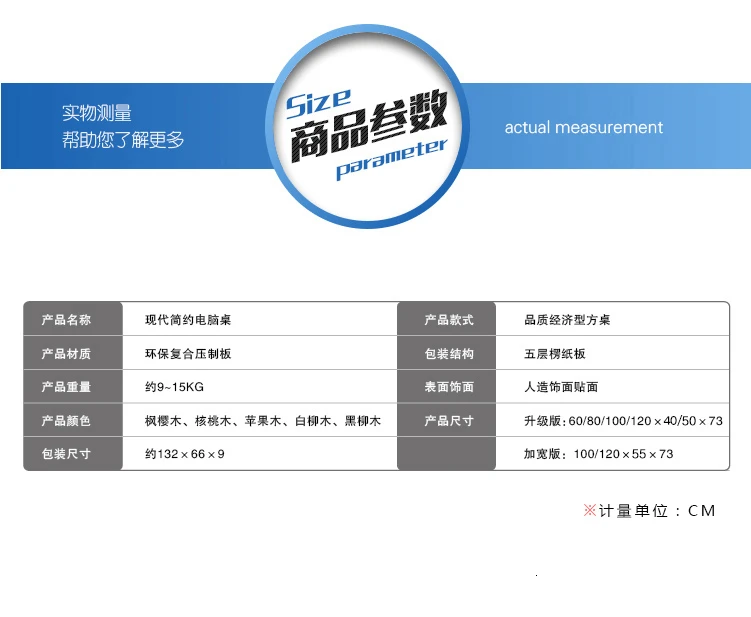Click the 产品尺寸 label cell
This screenshot has width=751, height=617.
pos(446,420)
